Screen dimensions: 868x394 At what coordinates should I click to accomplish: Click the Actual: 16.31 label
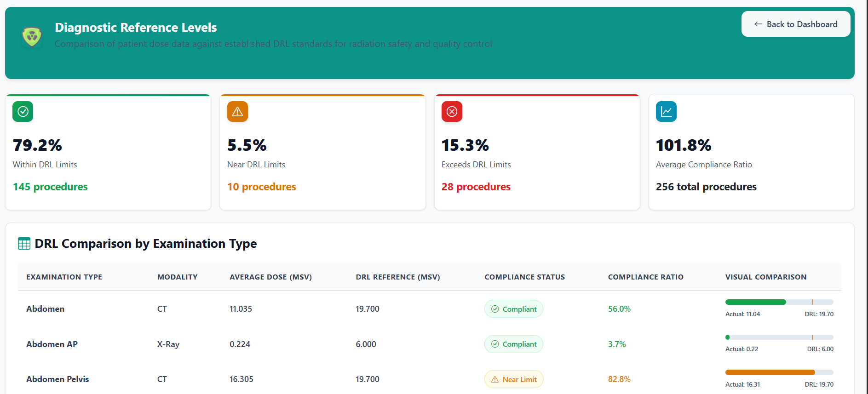click(743, 385)
